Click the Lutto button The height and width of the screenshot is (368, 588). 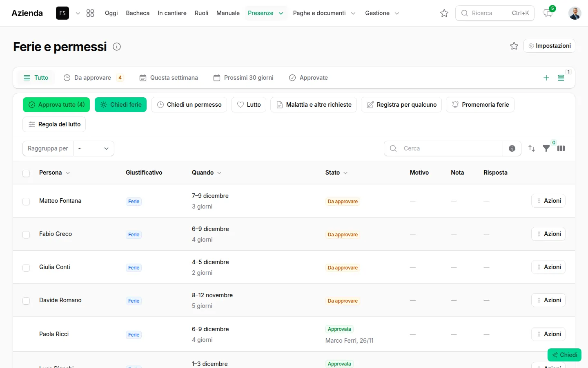(249, 105)
